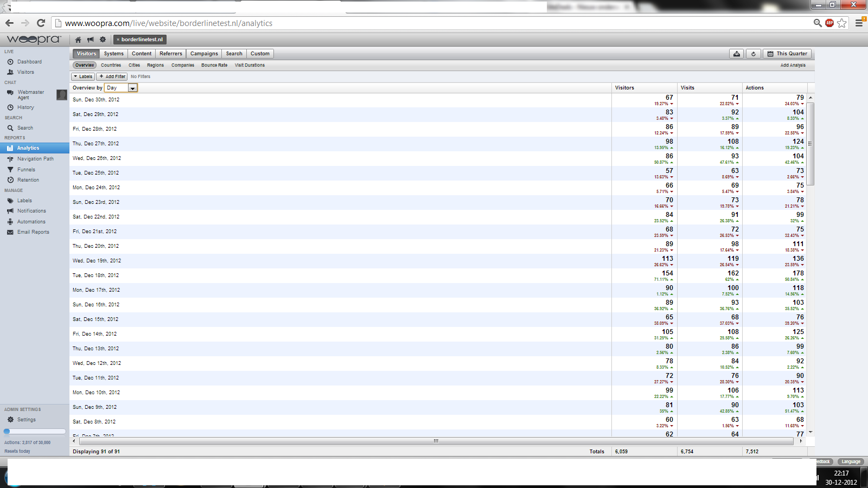Bookmark page with the star icon
The image size is (868, 488).
tap(842, 23)
